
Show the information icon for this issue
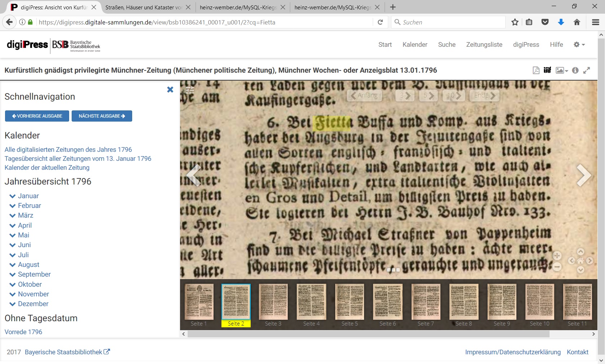coord(575,70)
